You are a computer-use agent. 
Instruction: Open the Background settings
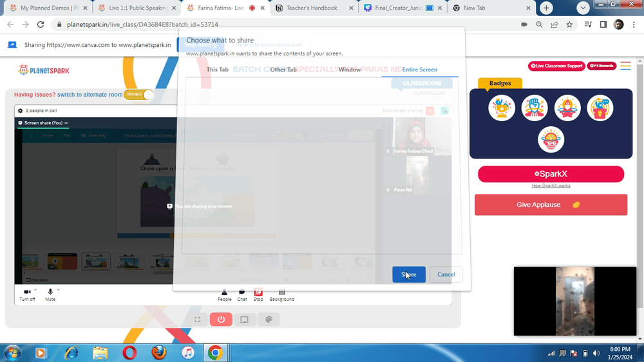tap(282, 294)
